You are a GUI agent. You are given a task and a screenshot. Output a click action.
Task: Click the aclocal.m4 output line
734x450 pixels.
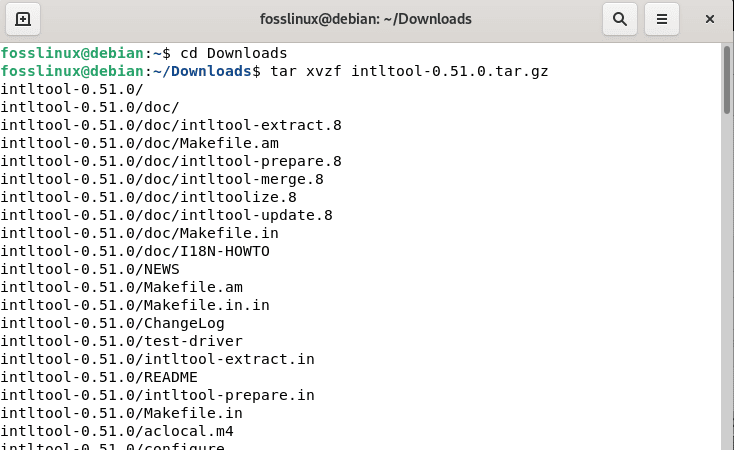point(117,431)
